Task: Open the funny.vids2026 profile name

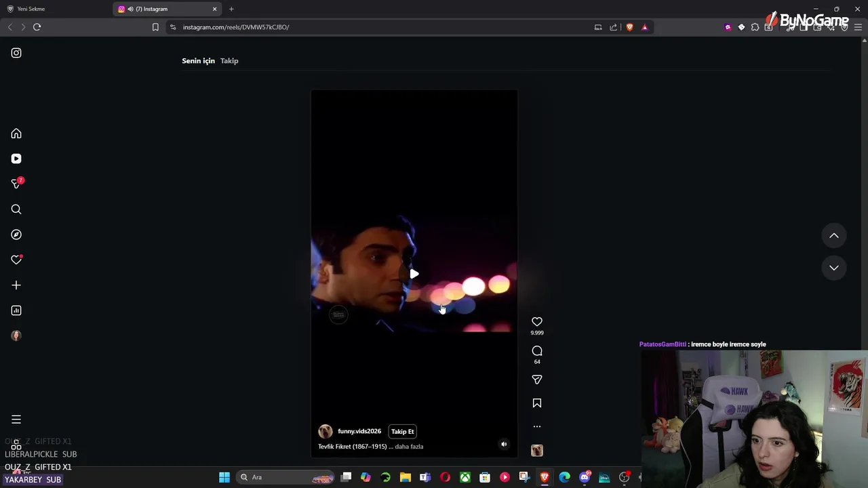Action: tap(359, 432)
